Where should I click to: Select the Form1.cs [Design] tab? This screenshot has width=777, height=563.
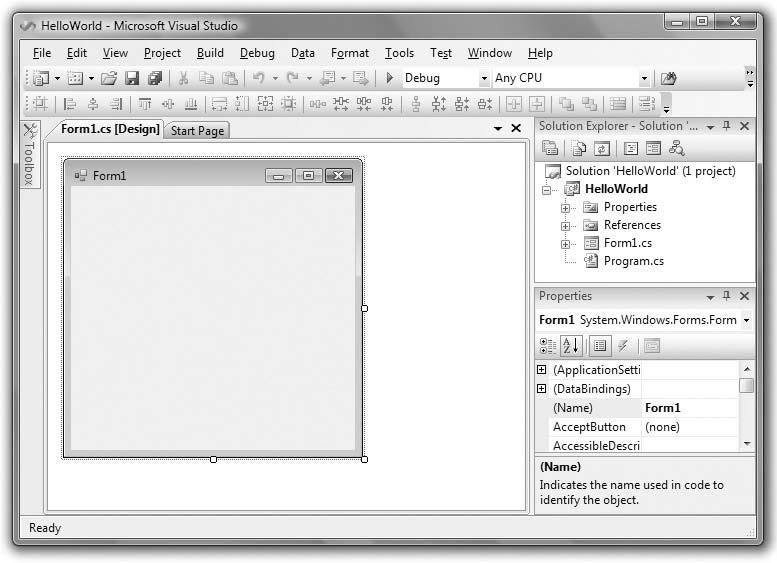[110, 129]
